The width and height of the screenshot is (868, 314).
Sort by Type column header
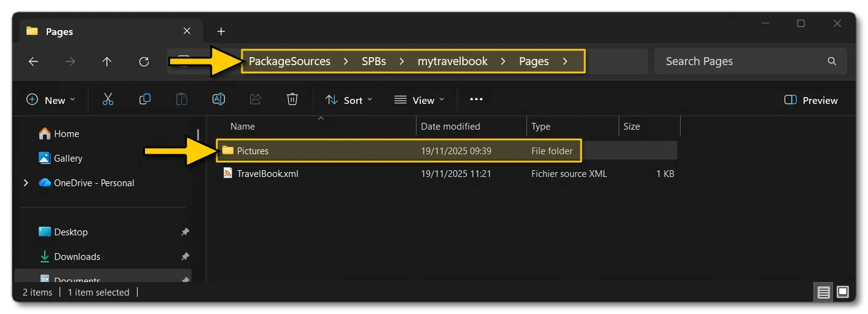[x=573, y=127]
